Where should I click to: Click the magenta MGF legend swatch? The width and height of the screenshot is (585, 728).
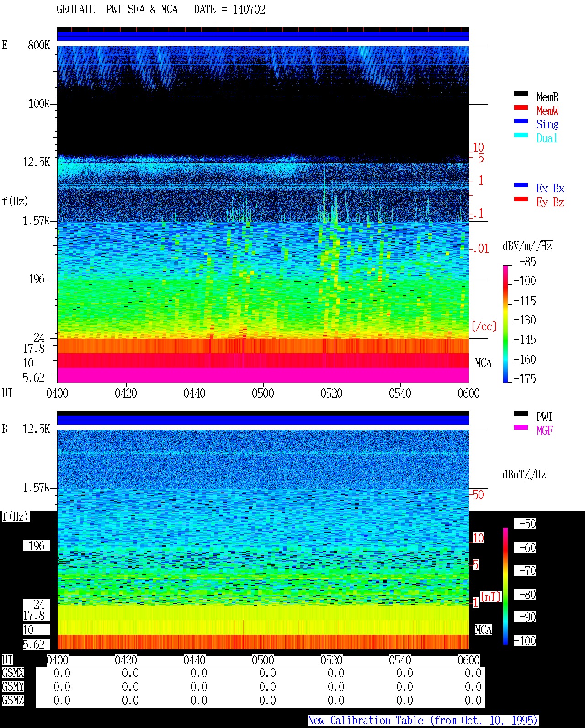click(x=521, y=427)
